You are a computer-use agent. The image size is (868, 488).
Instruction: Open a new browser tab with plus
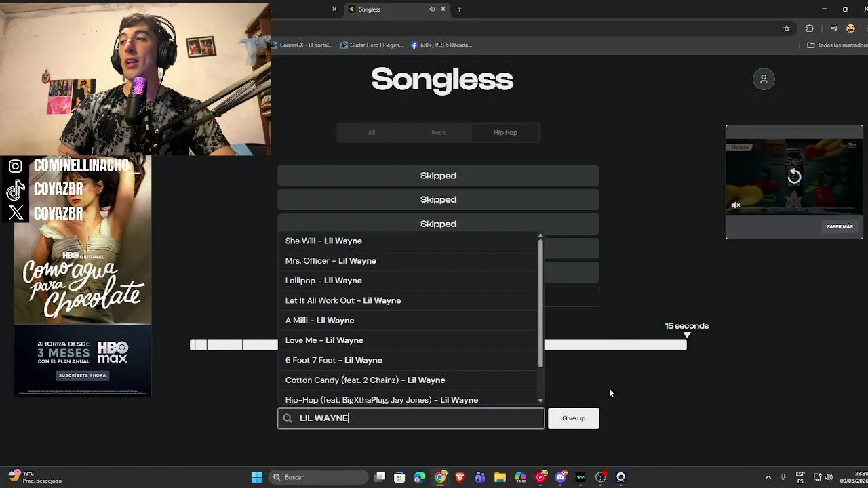click(459, 9)
